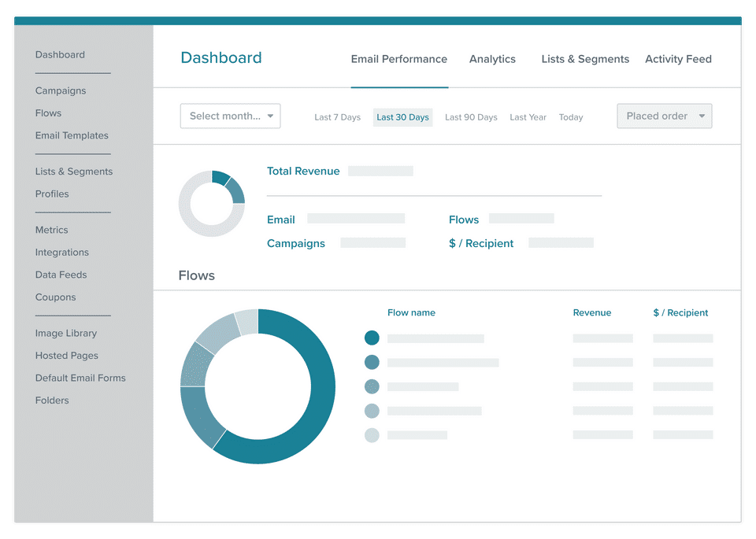Click the Campaigns revenue label
756x539 pixels.
pos(296,244)
